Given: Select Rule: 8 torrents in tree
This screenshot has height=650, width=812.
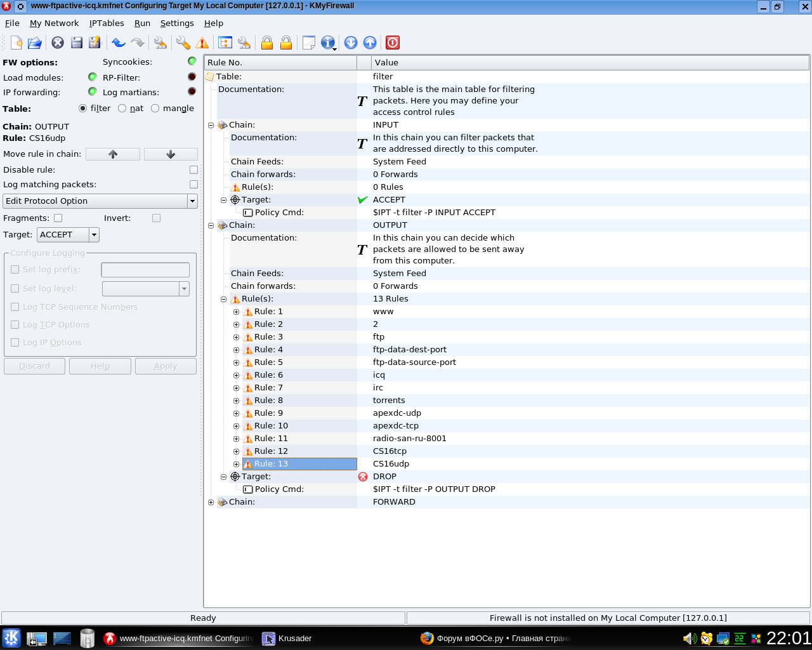Looking at the screenshot, I should (x=269, y=401).
